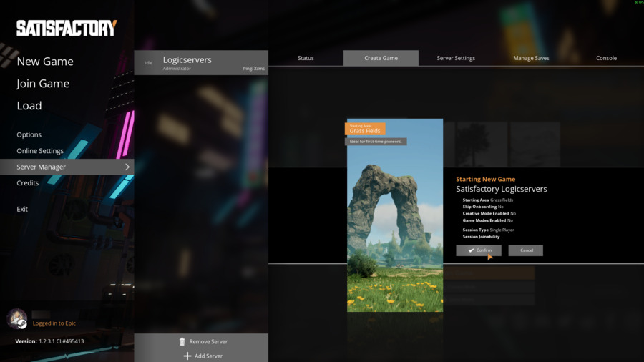Open Options from the side menu
The height and width of the screenshot is (362, 644).
(29, 134)
